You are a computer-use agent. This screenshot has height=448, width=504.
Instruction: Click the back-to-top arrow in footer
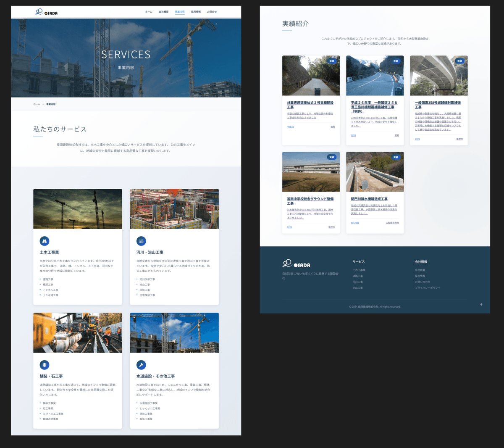(481, 305)
